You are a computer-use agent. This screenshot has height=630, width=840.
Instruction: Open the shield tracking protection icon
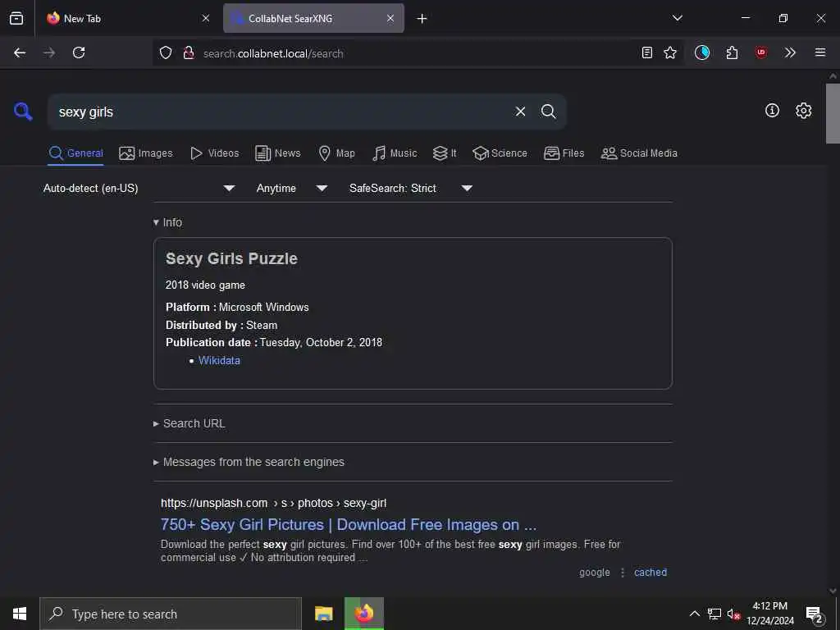point(166,53)
